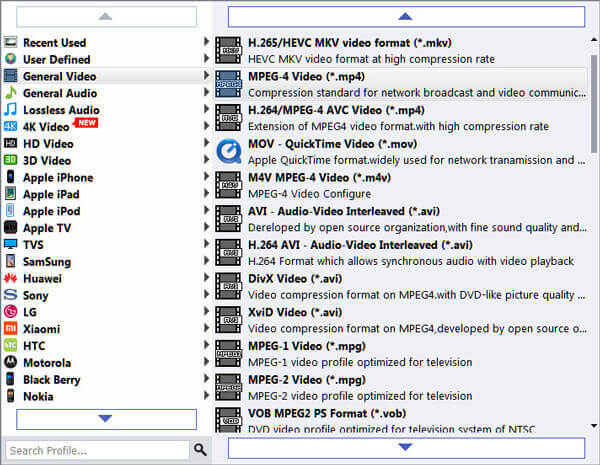Screen dimensions: 600x465
Task: Click the User Defined globe icon
Action: (x=11, y=59)
